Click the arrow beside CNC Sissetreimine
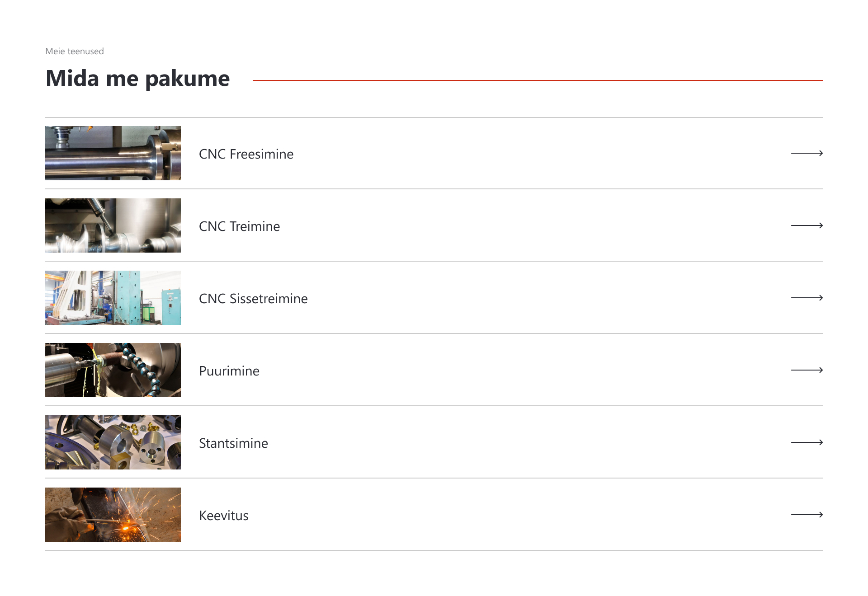 tap(807, 298)
